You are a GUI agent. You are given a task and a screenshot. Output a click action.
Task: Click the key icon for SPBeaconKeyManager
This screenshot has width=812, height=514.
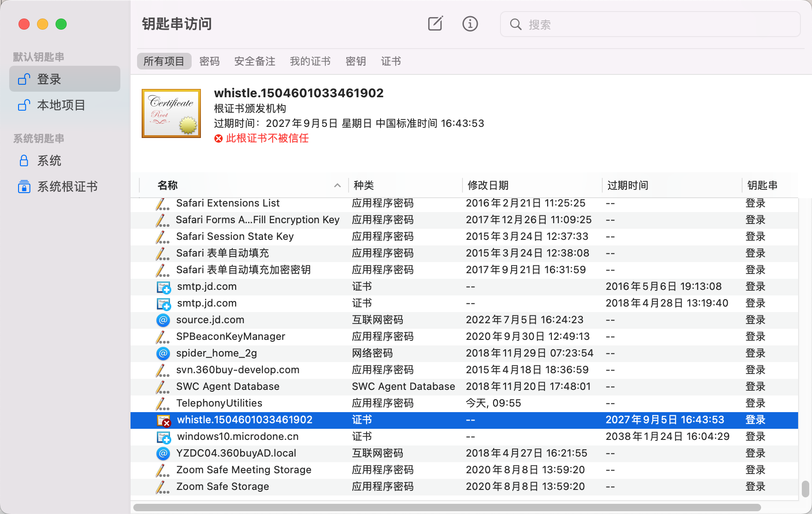(x=162, y=337)
